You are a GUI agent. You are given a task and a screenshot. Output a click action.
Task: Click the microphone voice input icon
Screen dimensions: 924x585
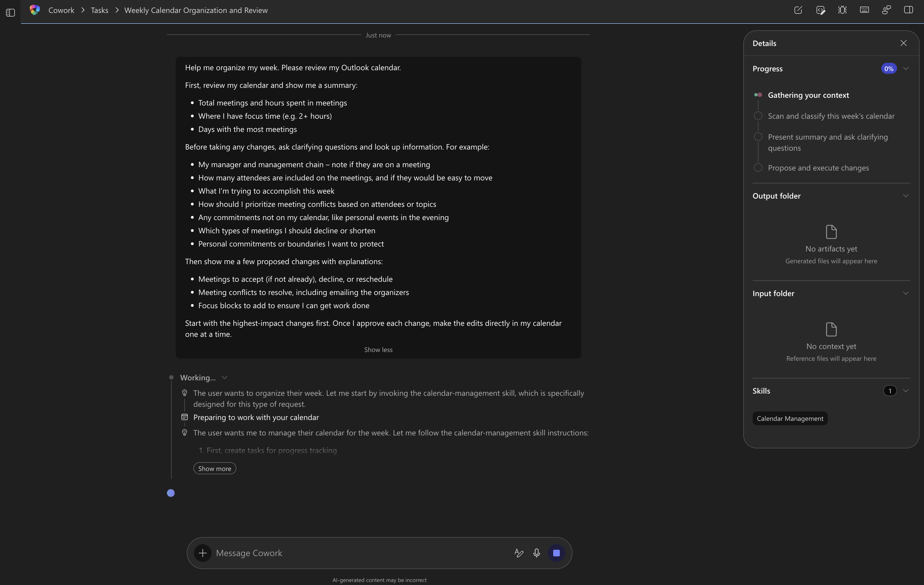(536, 553)
